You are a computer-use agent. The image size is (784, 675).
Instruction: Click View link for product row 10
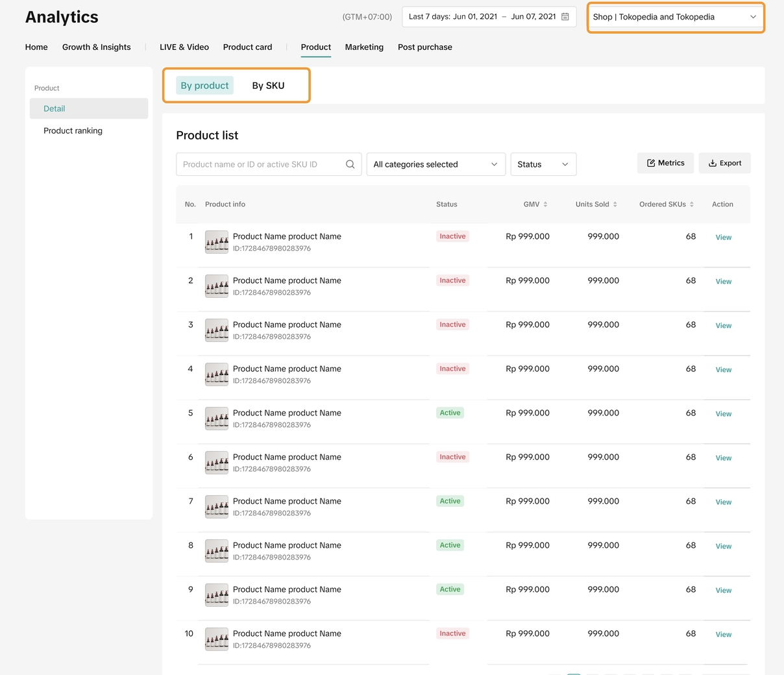(723, 635)
